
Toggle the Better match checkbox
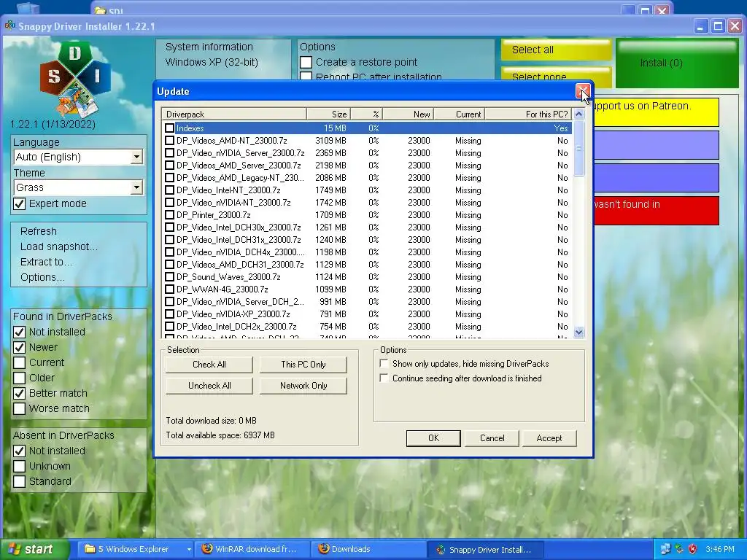[19, 393]
